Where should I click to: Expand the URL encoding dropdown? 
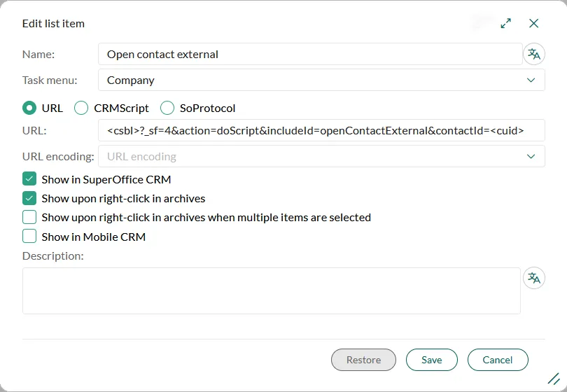[321, 157]
